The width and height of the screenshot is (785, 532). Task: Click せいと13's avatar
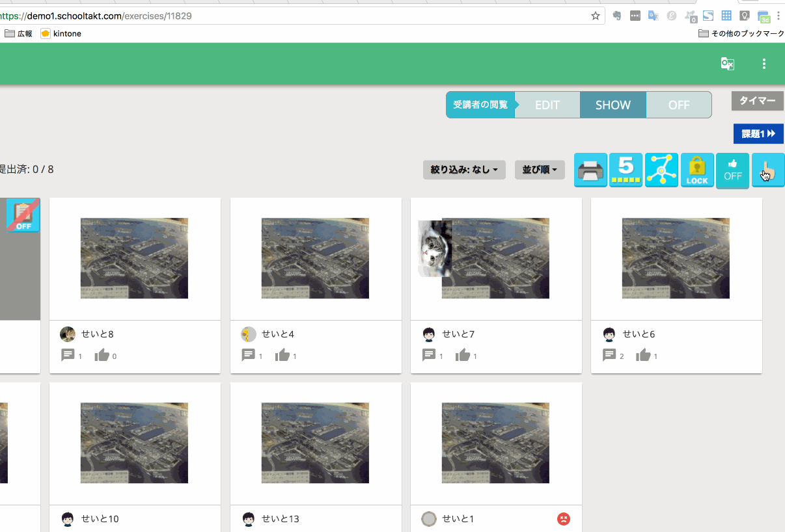click(249, 519)
